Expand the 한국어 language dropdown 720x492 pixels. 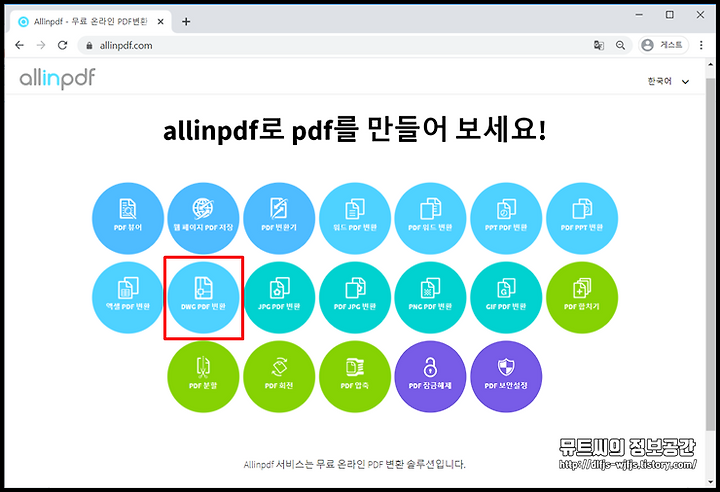668,81
